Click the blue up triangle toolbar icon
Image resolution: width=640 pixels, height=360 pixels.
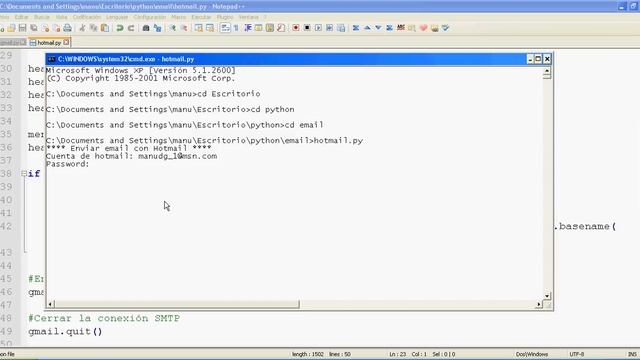point(367,28)
